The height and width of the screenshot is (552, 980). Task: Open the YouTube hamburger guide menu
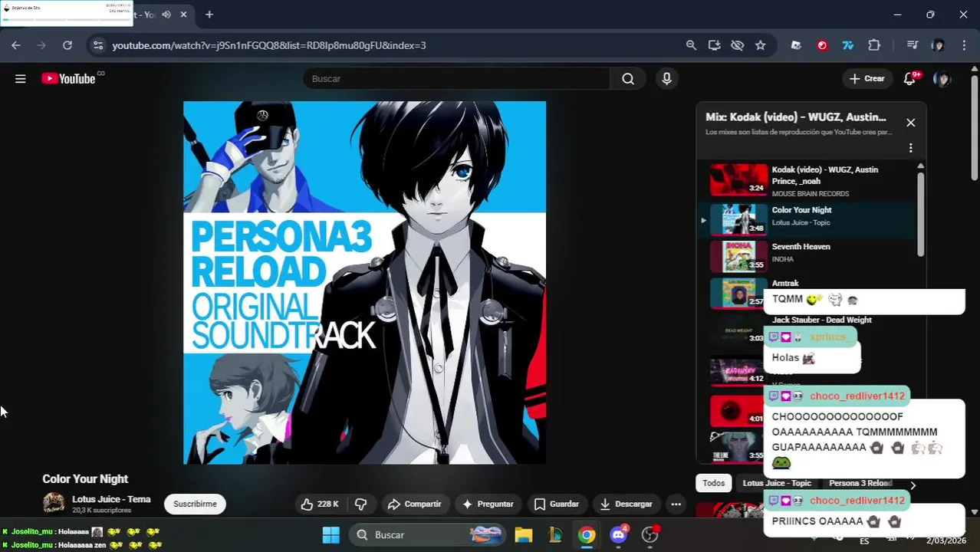coord(21,78)
